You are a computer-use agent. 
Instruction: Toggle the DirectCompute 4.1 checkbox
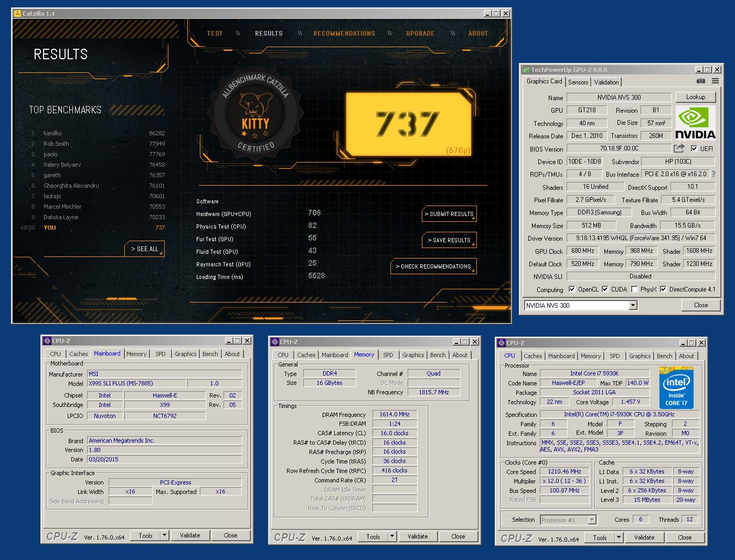[663, 289]
